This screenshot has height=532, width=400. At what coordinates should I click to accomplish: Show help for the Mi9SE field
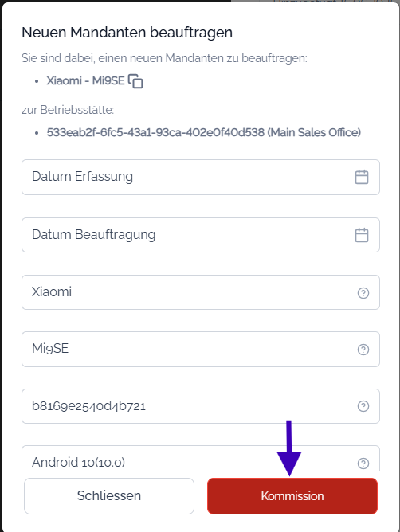point(363,350)
